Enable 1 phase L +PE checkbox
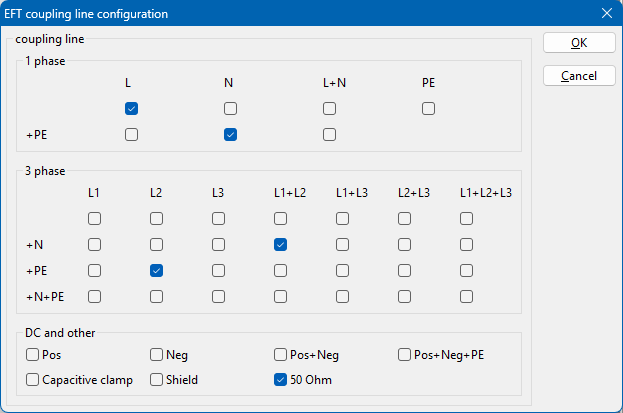623x413 pixels. pyautogui.click(x=131, y=134)
